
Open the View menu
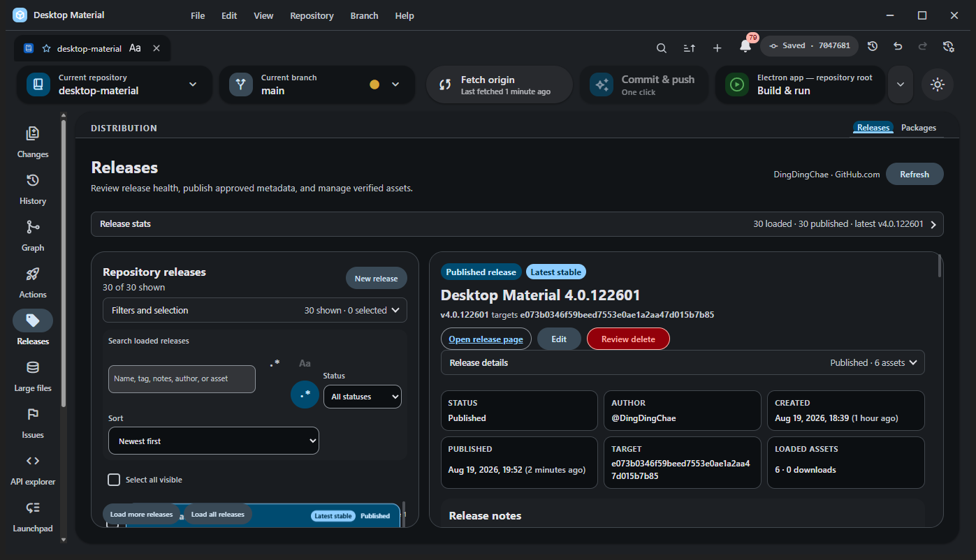pos(263,15)
